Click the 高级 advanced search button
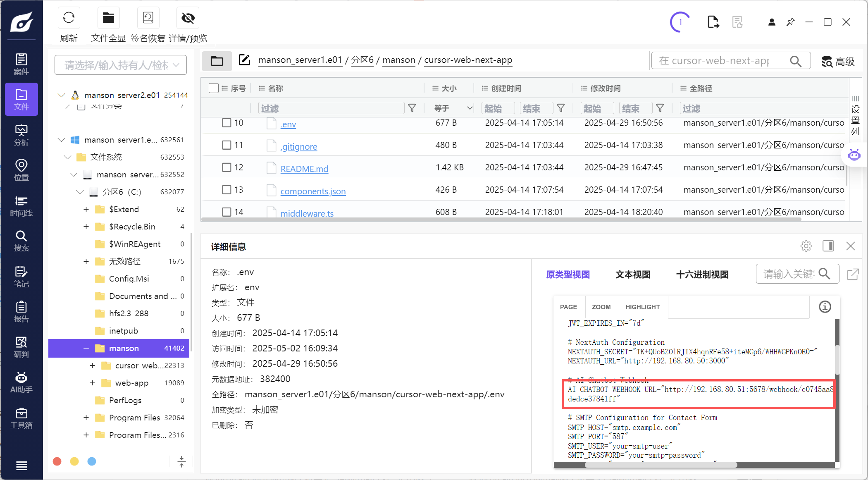Image resolution: width=868 pixels, height=480 pixels. (x=838, y=62)
